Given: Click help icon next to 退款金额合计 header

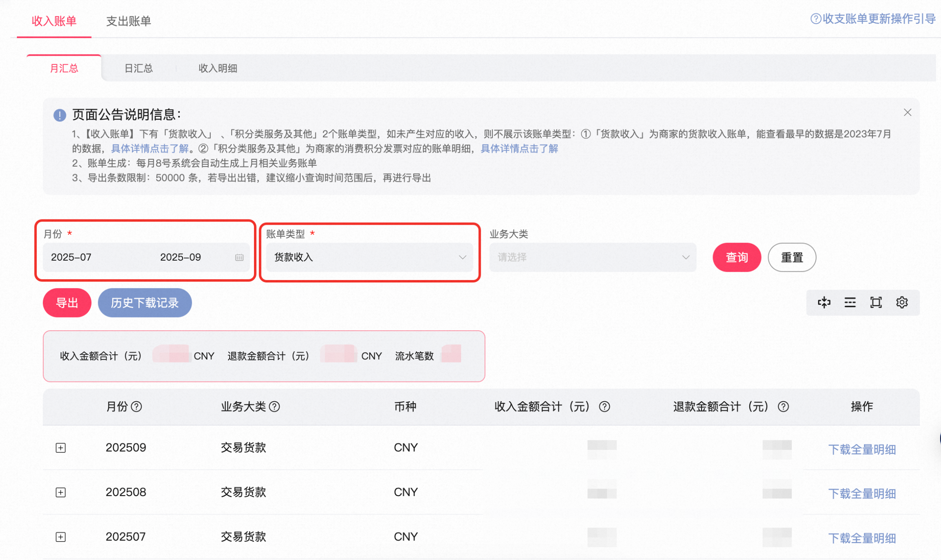Looking at the screenshot, I should pos(783,407).
